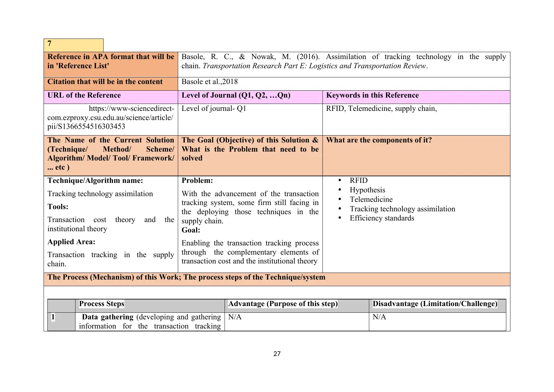This screenshot has width=554, height=392.
Task: Select step number 1 cell
Action: click(x=61, y=322)
